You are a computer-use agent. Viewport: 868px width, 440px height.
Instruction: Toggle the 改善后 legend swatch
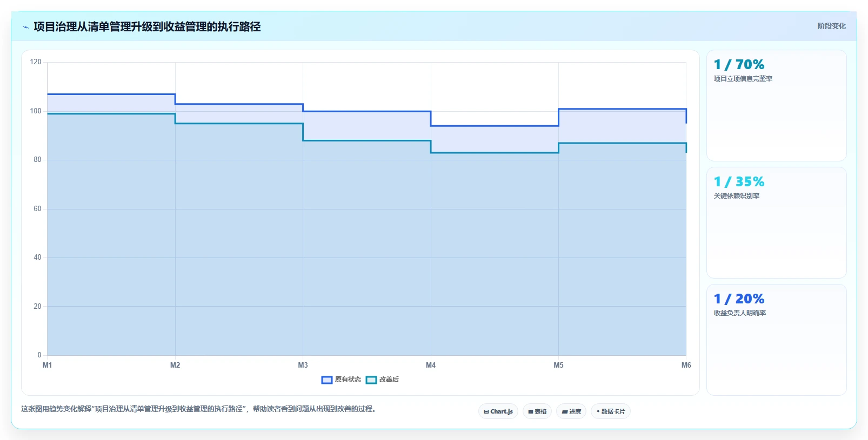[x=371, y=380]
